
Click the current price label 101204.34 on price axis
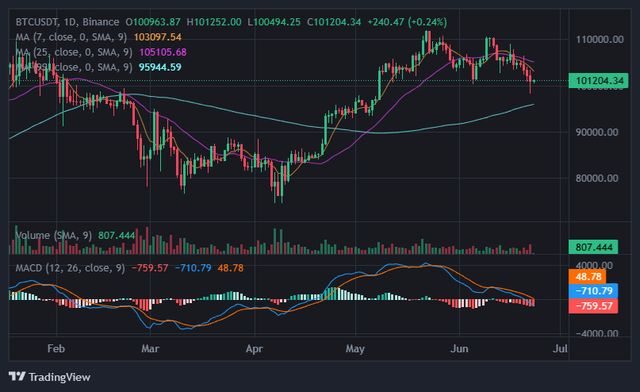pos(598,80)
